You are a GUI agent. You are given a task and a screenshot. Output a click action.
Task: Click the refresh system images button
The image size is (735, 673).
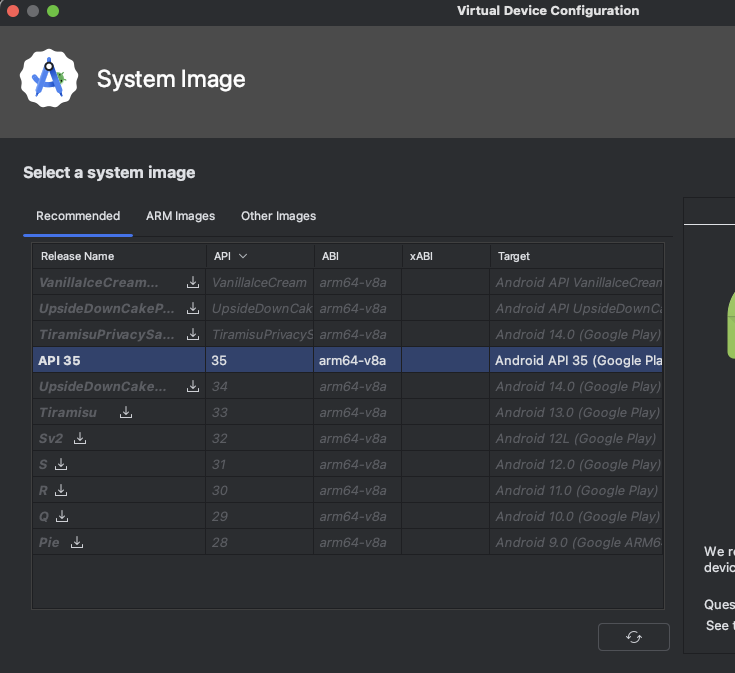click(x=634, y=637)
